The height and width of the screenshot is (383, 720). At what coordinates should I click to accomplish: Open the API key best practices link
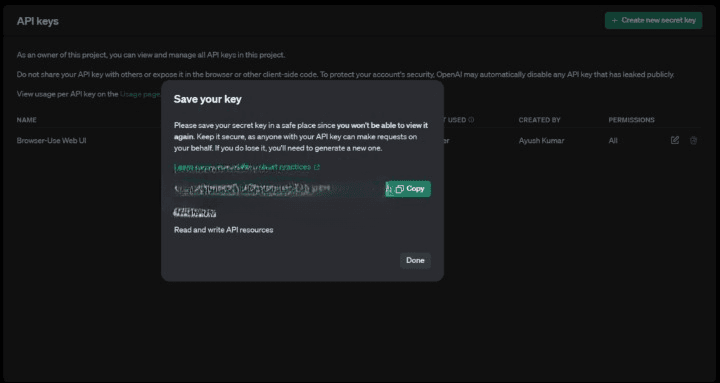[x=242, y=167]
